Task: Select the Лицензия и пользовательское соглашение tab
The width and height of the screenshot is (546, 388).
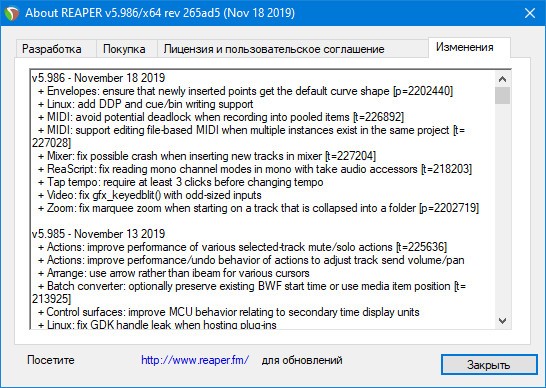Action: click(x=274, y=49)
